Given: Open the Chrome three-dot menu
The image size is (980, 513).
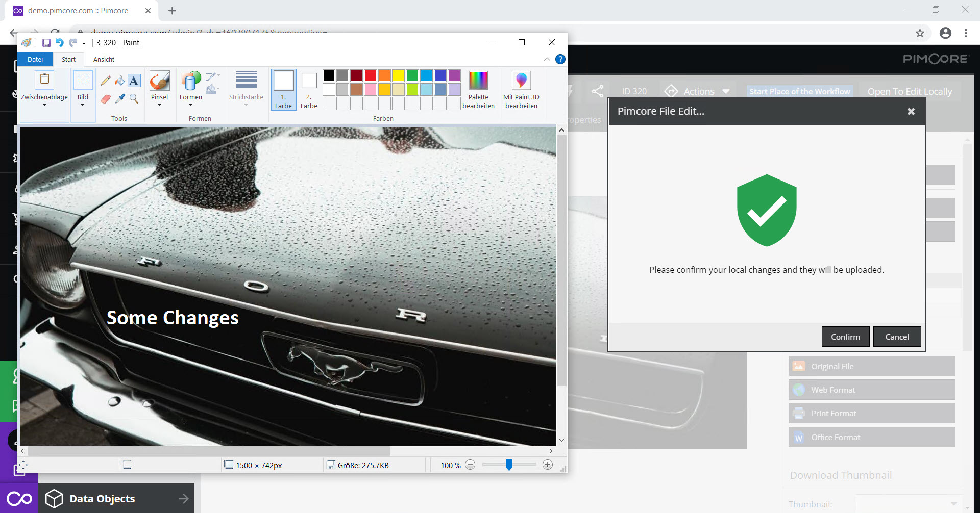Looking at the screenshot, I should click(x=966, y=33).
